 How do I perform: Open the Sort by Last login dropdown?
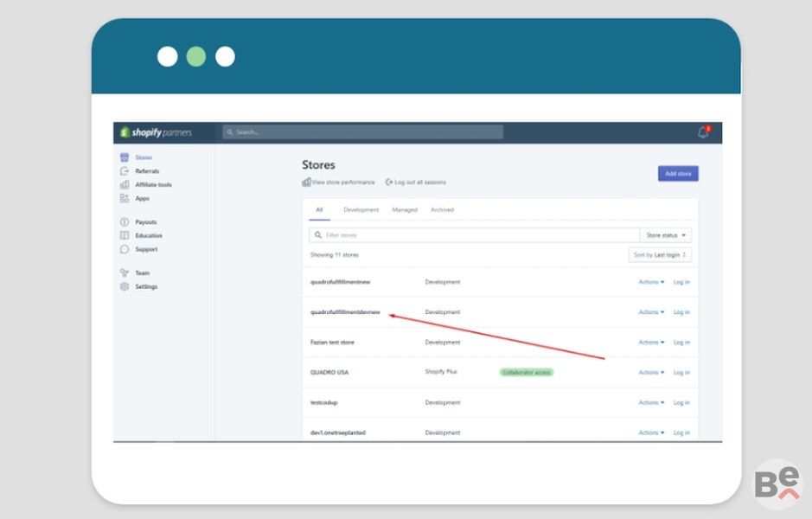[x=660, y=255]
